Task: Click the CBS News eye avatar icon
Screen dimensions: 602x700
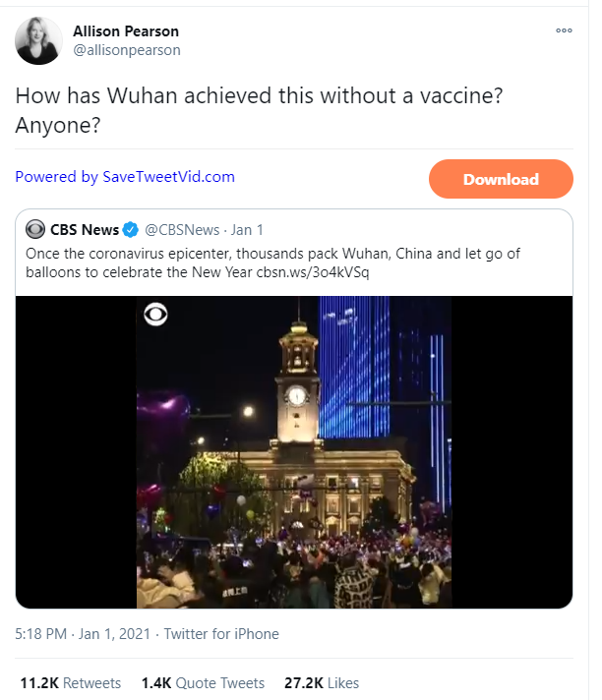Action: [x=35, y=230]
